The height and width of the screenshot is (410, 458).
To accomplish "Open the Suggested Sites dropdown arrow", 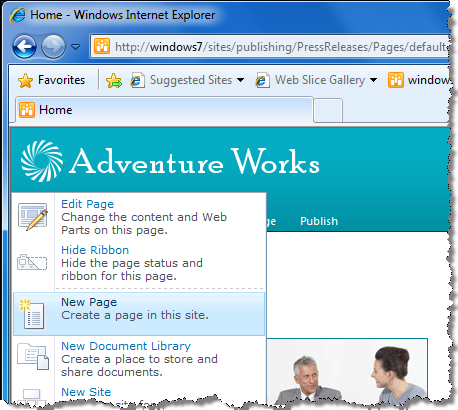I will pos(240,80).
